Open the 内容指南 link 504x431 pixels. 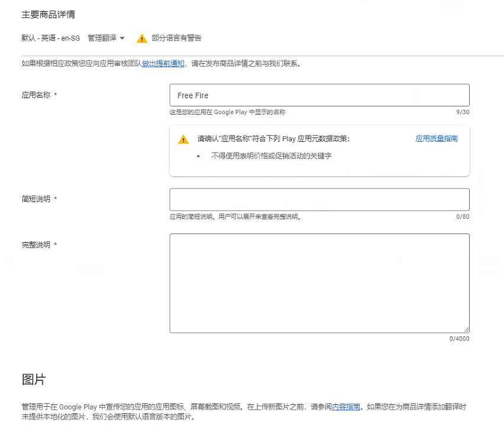[x=346, y=407]
